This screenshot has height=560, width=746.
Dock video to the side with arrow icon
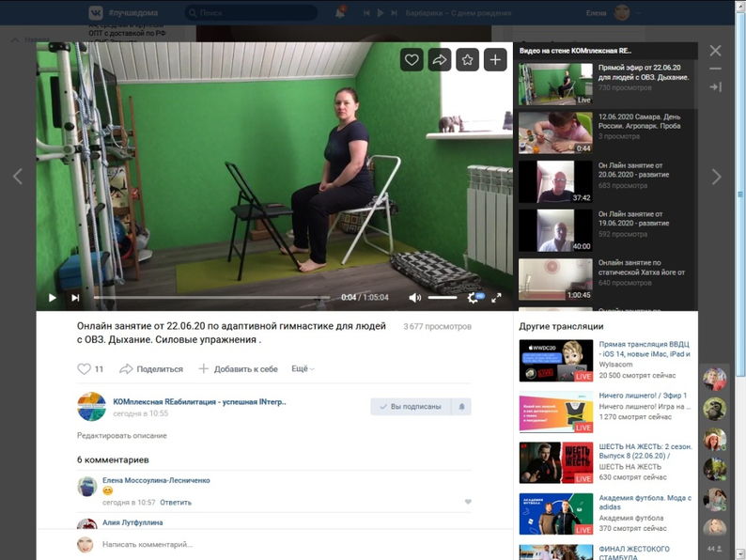pyautogui.click(x=715, y=87)
